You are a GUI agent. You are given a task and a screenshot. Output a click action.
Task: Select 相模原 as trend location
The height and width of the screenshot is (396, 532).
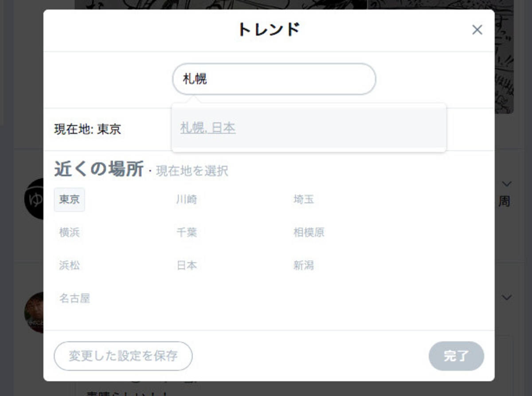click(309, 232)
